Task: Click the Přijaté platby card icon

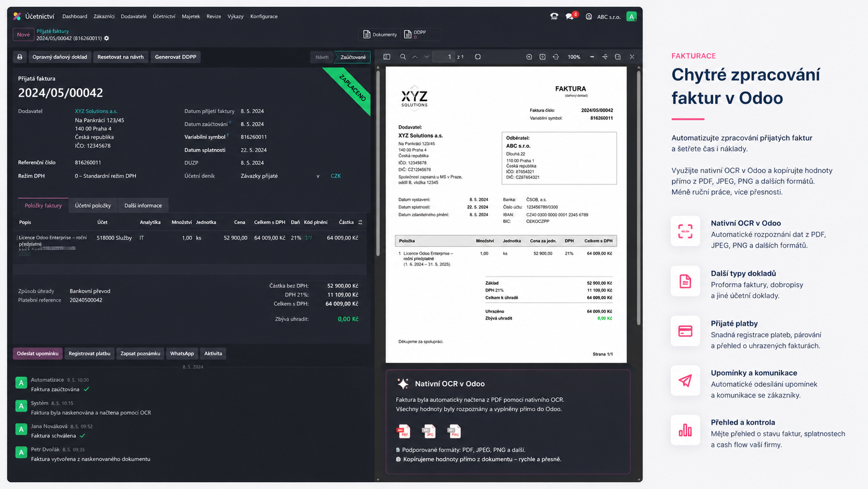Action: (x=685, y=331)
